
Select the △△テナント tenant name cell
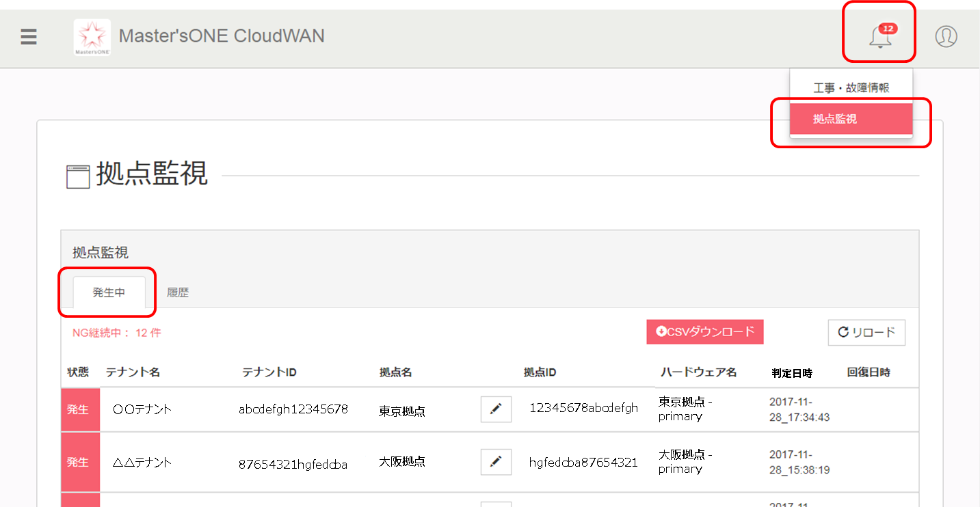click(142, 462)
